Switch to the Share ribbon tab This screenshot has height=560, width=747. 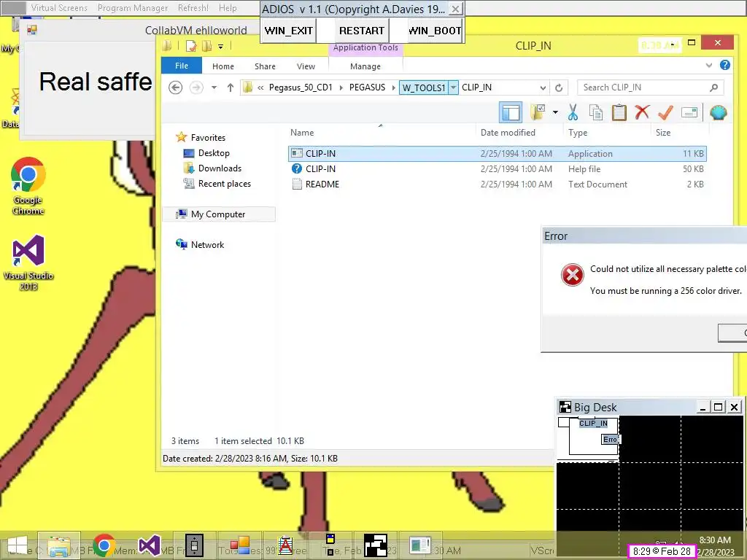coord(265,66)
